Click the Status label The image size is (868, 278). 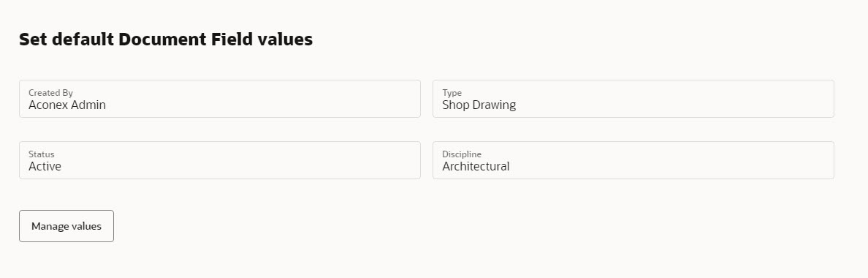click(x=42, y=154)
